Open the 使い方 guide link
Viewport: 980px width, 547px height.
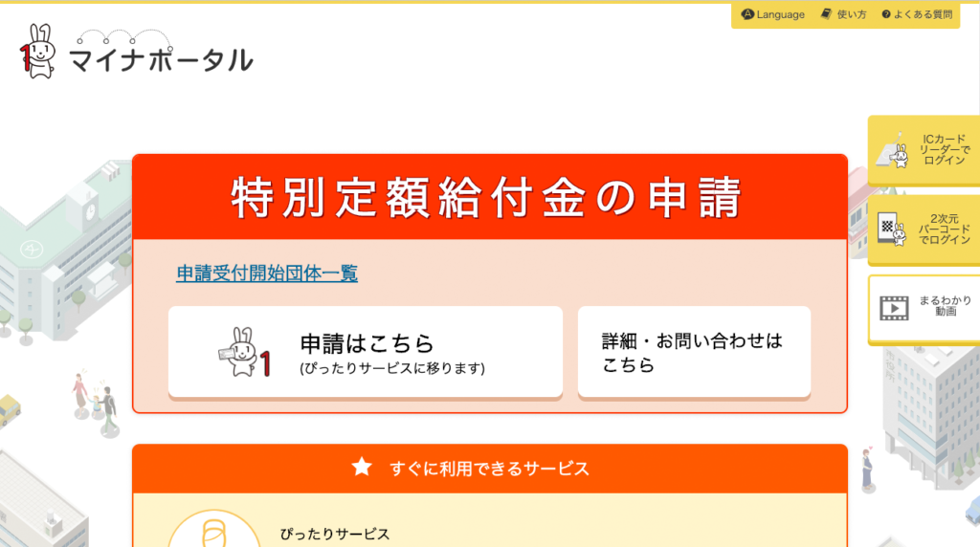click(844, 14)
